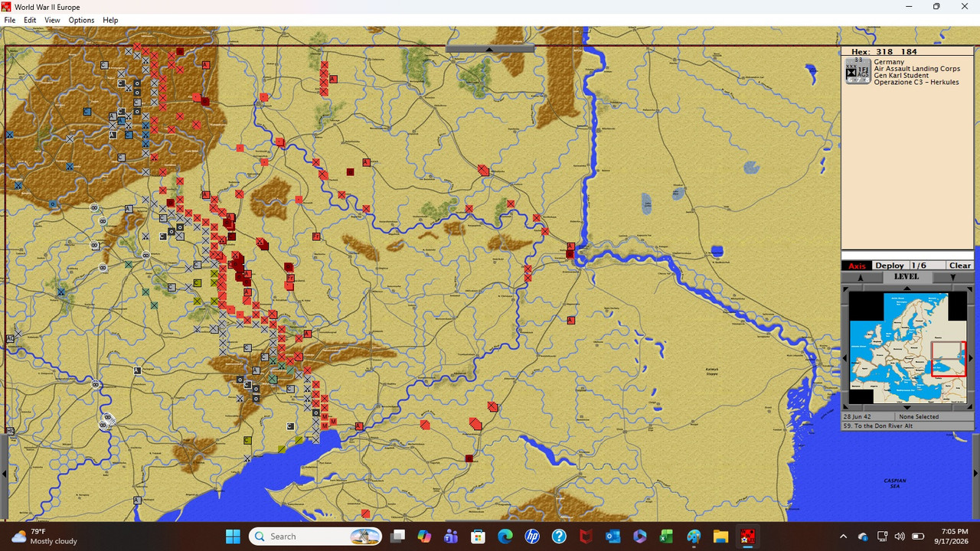Screen dimensions: 980x551
Task: Click the Deploy button
Action: pyautogui.click(x=890, y=266)
